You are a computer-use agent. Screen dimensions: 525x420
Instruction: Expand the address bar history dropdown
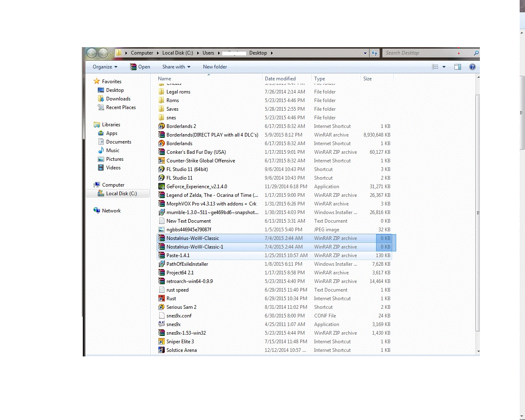coord(365,53)
